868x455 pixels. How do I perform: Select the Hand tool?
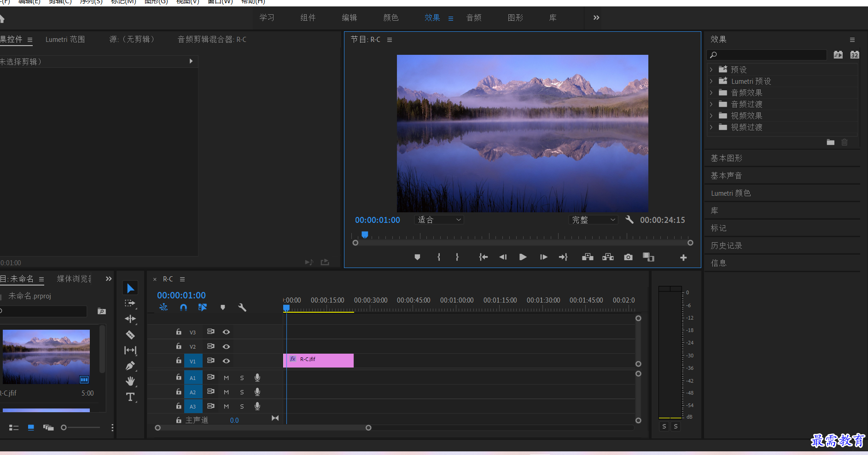click(x=130, y=381)
